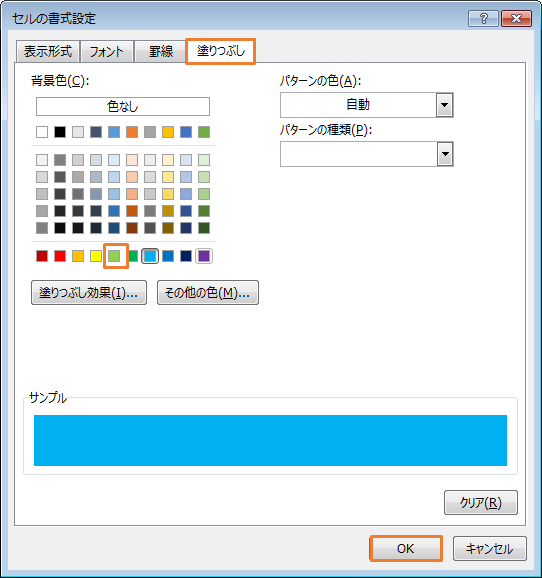The width and height of the screenshot is (542, 578).
Task: Pick the bright red standard color swatch
Action: tap(60, 256)
